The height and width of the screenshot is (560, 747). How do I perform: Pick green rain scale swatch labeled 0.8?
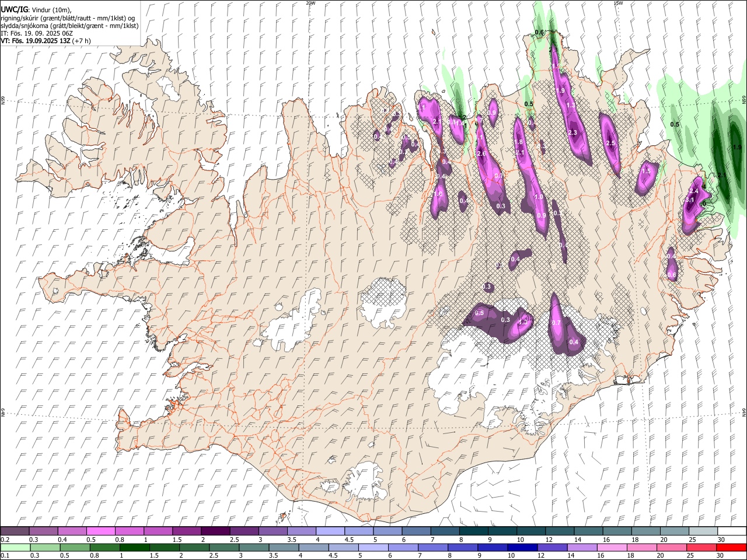tap(105, 547)
